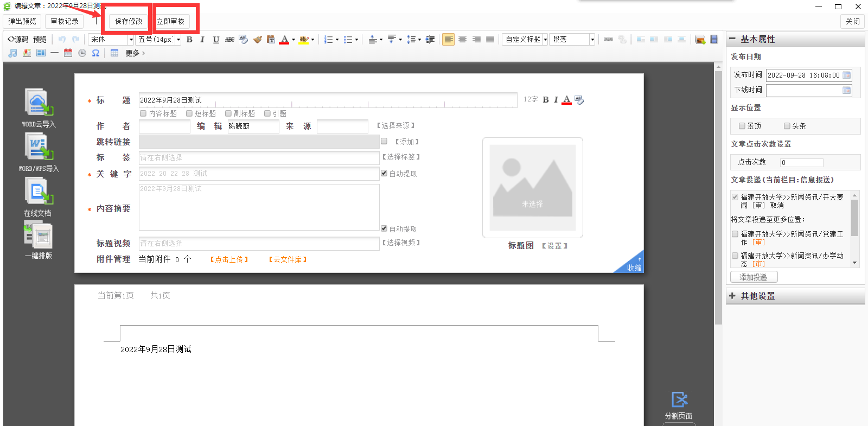Image resolution: width=868 pixels, height=426 pixels.
Task: Click the insert music note icon
Action: 12,53
